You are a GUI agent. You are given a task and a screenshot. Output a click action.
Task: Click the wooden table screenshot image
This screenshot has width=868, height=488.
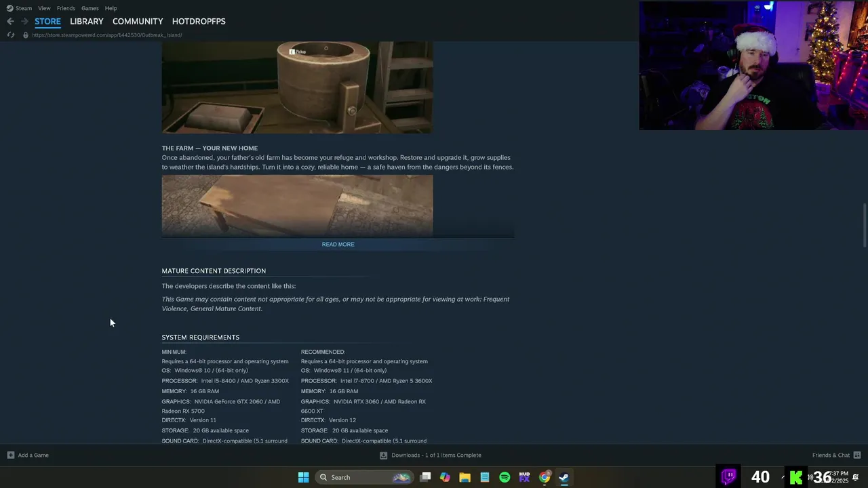(x=297, y=205)
